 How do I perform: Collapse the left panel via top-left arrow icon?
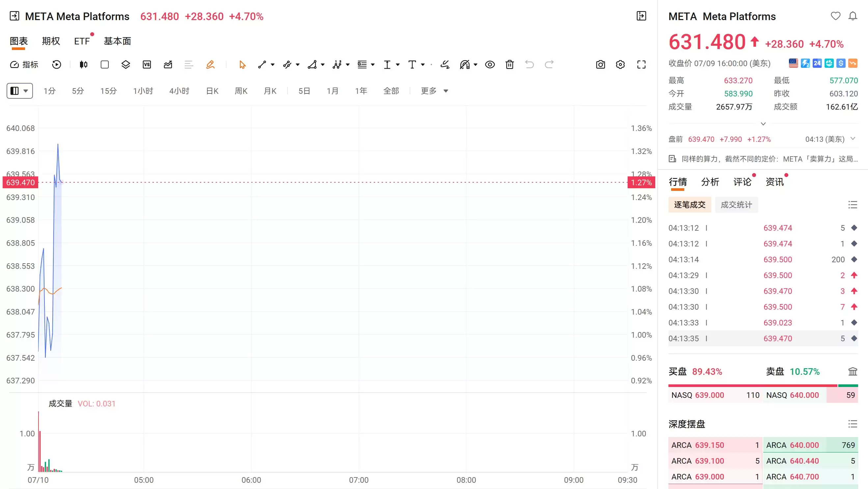[14, 16]
